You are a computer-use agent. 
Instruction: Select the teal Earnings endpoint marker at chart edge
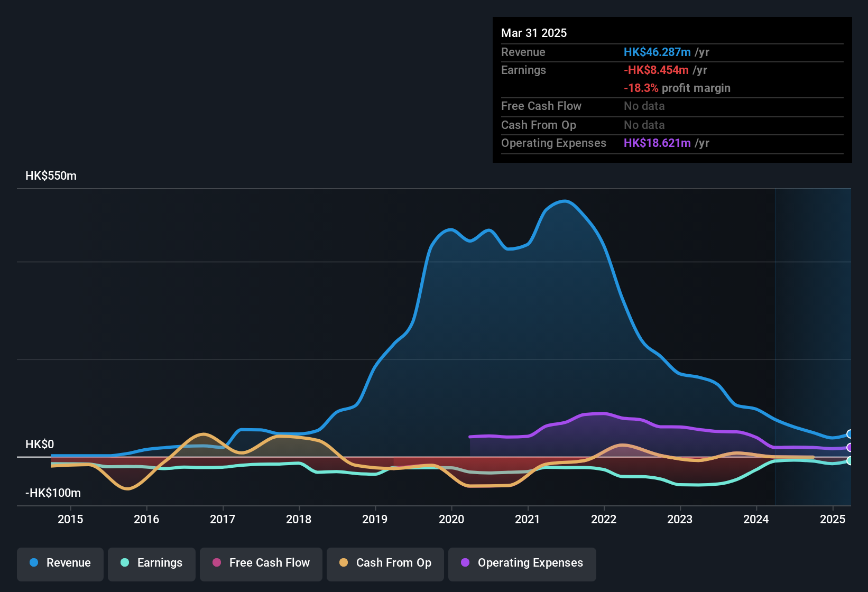coord(850,461)
